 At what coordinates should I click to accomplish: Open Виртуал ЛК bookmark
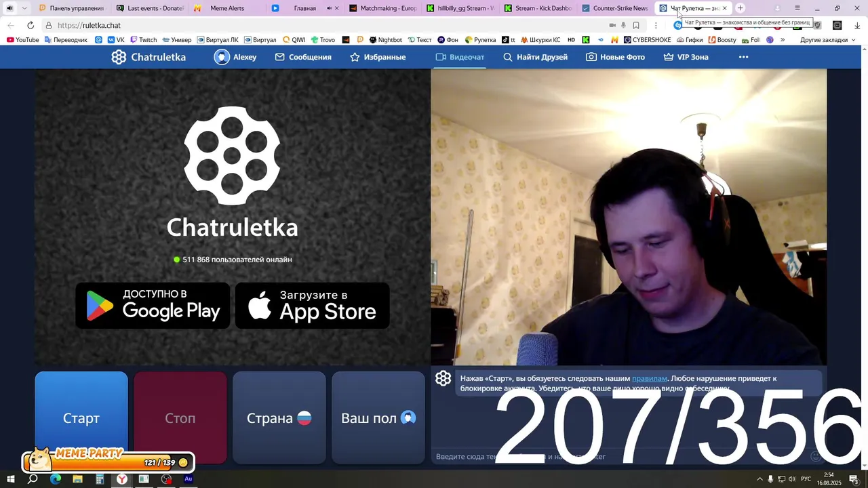tap(217, 40)
